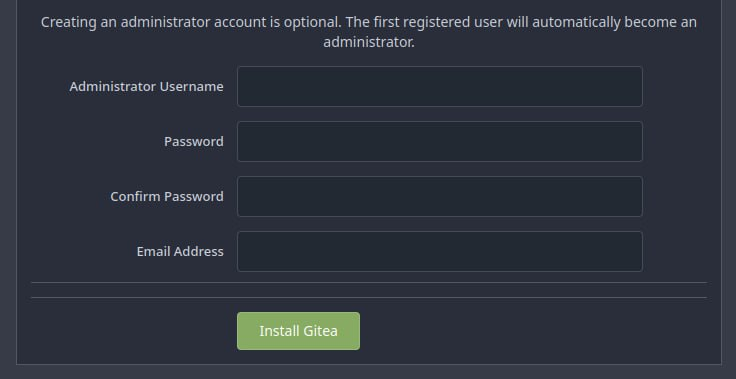Image resolution: width=736 pixels, height=379 pixels.
Task: Set focus on the password confirmation box
Action: (x=440, y=196)
